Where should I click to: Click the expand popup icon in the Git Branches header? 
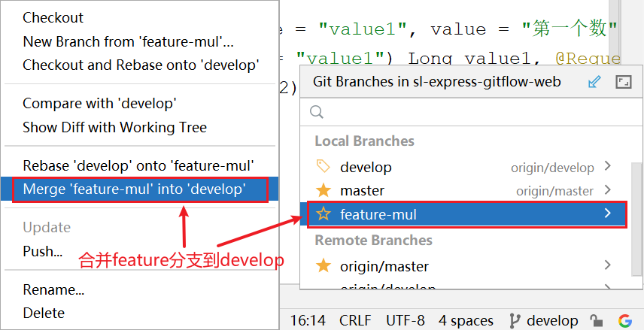[x=623, y=82]
